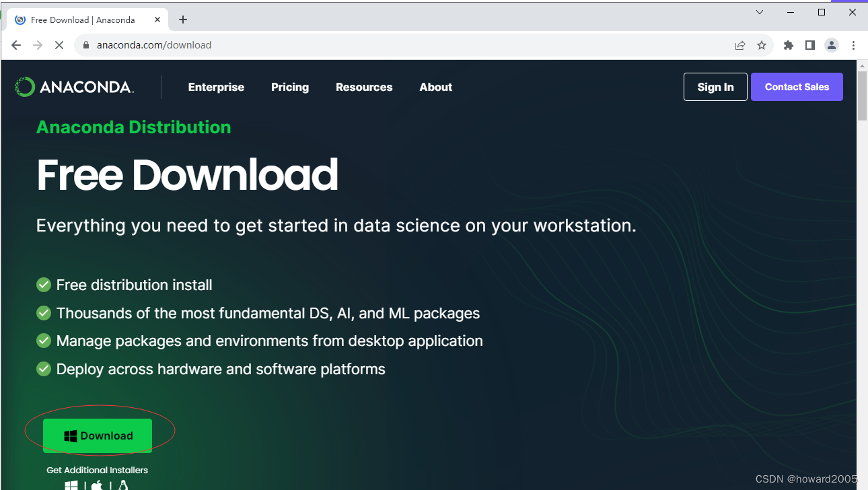Click the Apple additional installer icon
Image resolution: width=868 pixels, height=490 pixels.
(x=97, y=485)
